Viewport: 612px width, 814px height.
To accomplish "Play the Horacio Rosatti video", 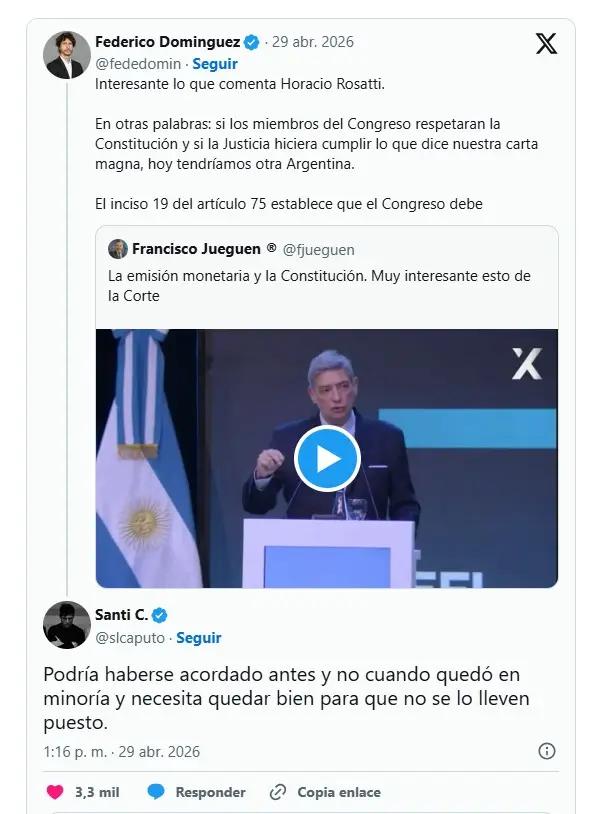I will [327, 458].
